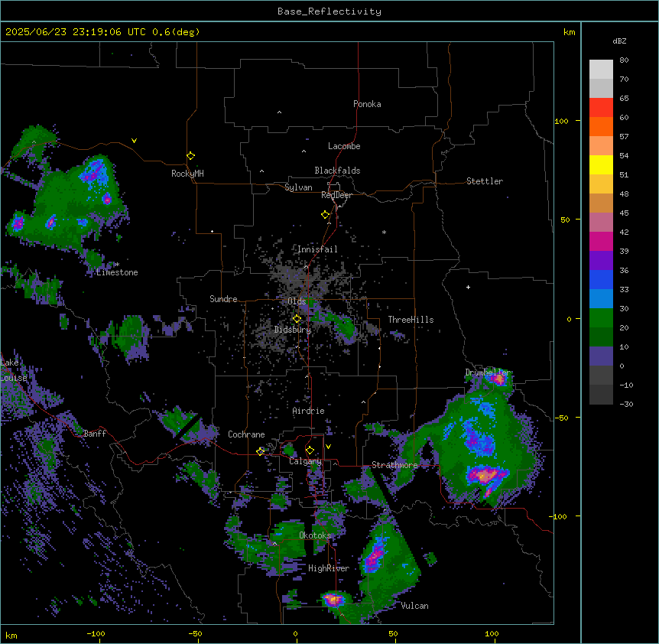Click the yellow diamond marker above RockyMH
The width and height of the screenshot is (659, 644).
pyautogui.click(x=190, y=155)
